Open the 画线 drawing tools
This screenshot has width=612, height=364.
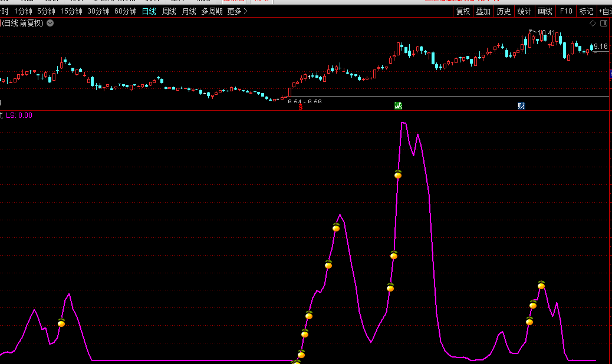[x=545, y=11]
